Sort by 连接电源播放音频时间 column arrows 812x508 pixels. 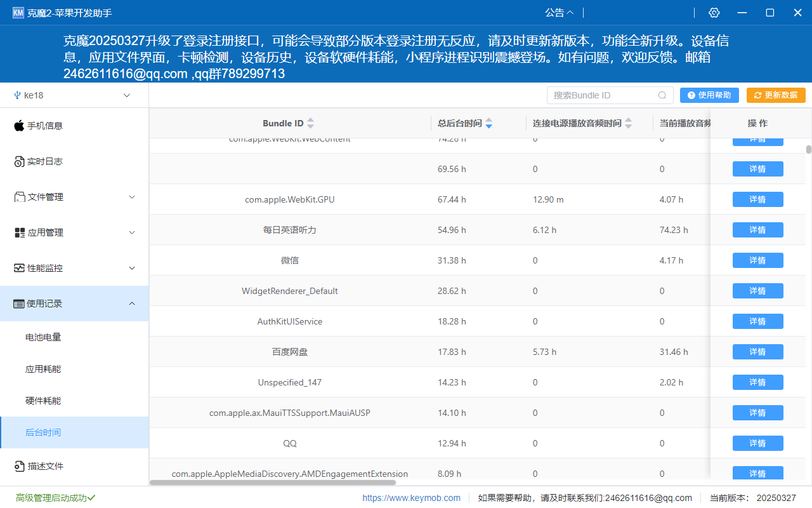(x=628, y=123)
